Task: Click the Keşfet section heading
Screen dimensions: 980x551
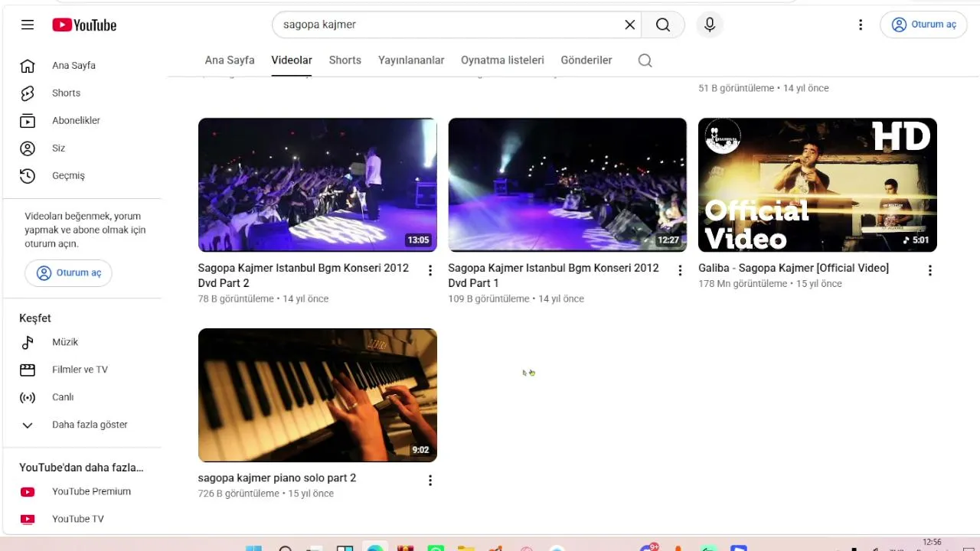Action: (35, 318)
